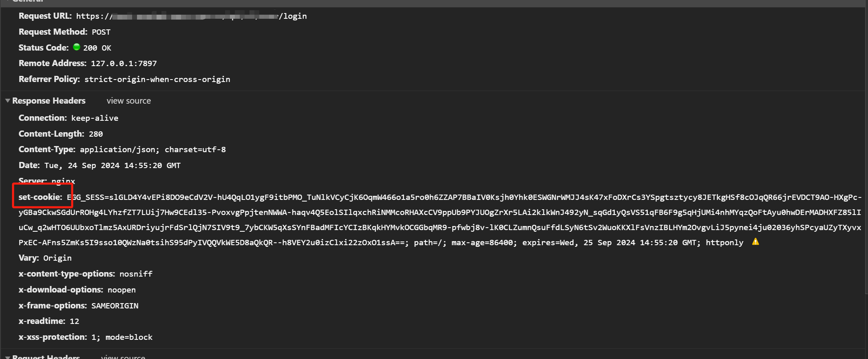This screenshot has height=359, width=868.
Task: Click view source next to Response Headers
Action: (128, 101)
